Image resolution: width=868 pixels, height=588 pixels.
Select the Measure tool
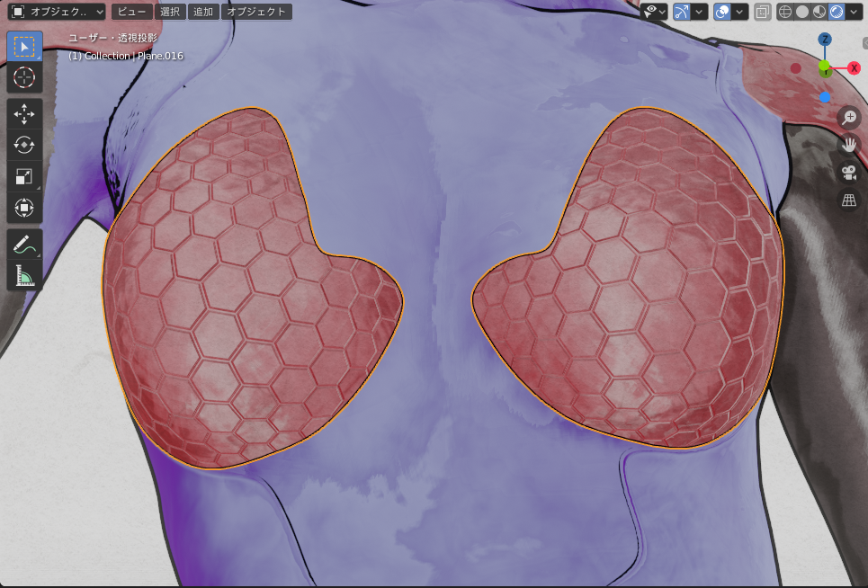[x=24, y=275]
